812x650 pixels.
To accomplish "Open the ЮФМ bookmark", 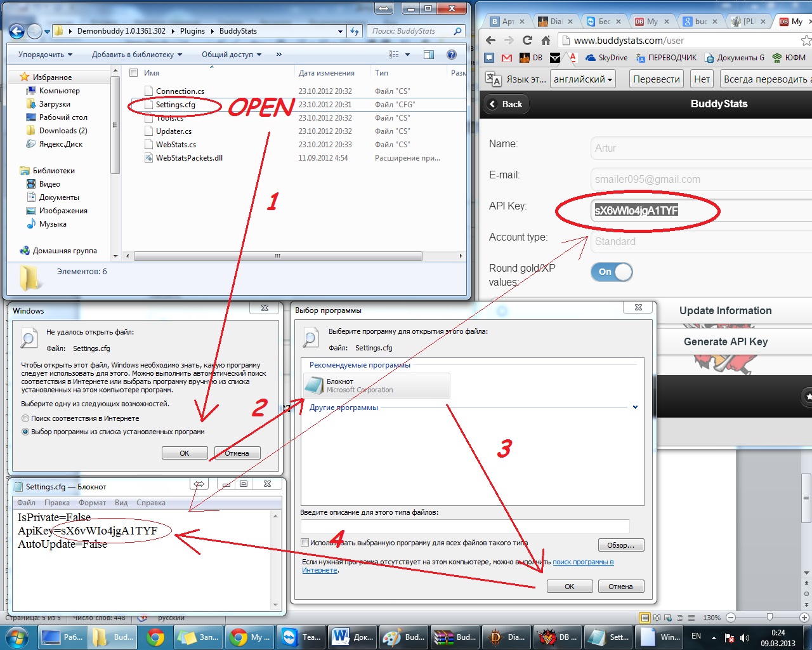I will pos(789,58).
